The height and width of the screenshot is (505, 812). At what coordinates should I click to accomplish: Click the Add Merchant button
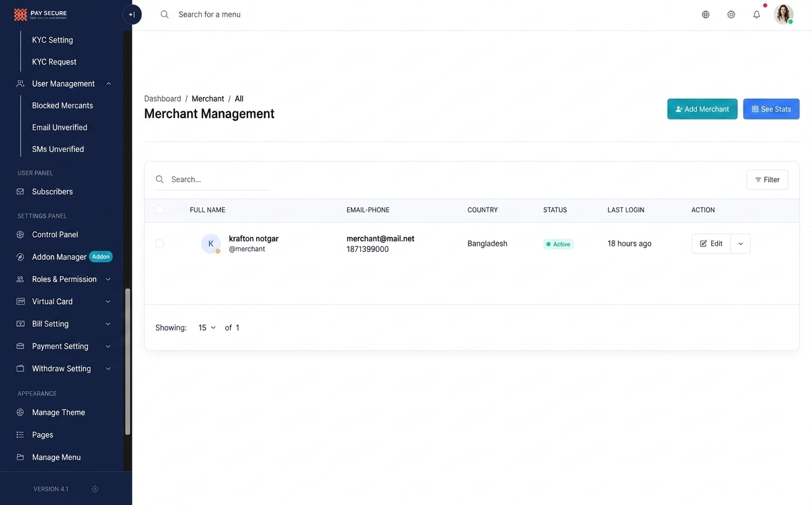702,109
